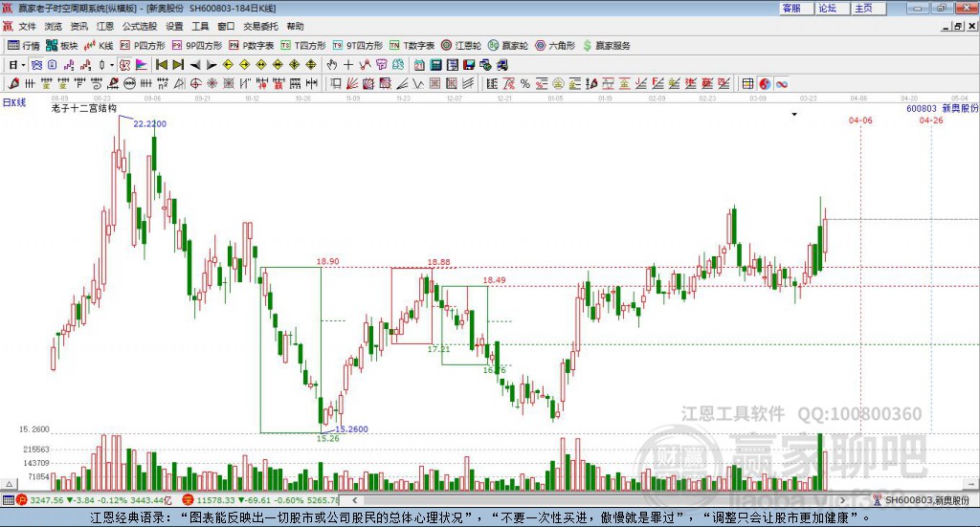Select the crosshair cursor tool
Viewport: 980px width, 527px height.
(348, 65)
